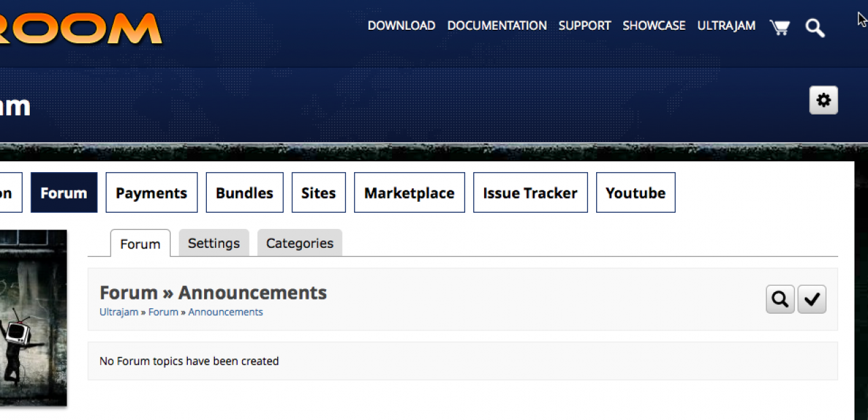Switch to the Settings tab
Viewport: 868px width, 420px height.
pyautogui.click(x=214, y=243)
